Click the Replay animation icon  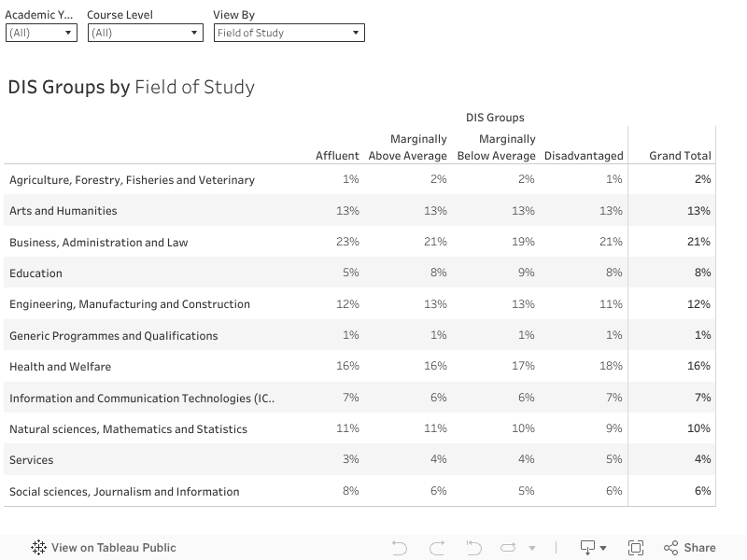(473, 548)
